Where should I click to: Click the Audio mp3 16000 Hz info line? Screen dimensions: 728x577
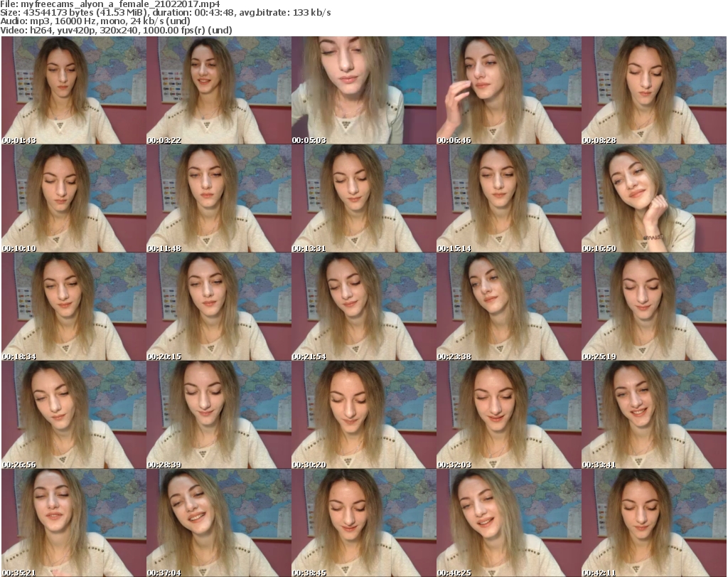click(95, 21)
